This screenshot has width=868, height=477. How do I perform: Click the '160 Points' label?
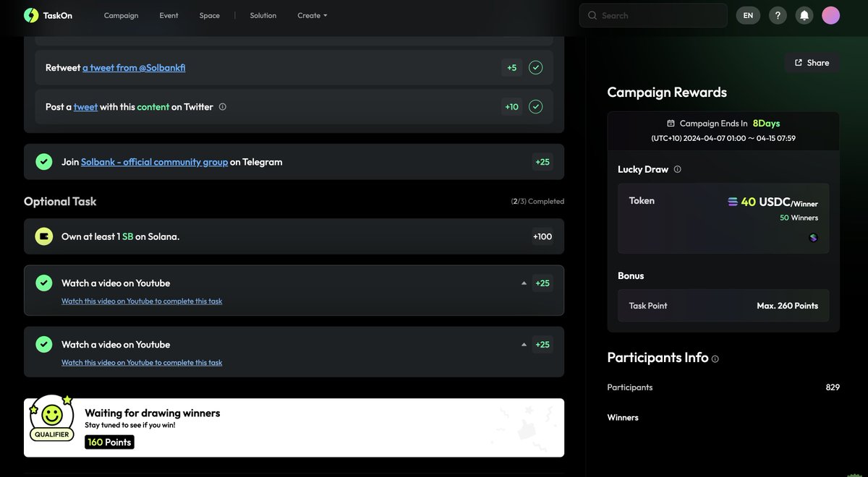point(109,442)
